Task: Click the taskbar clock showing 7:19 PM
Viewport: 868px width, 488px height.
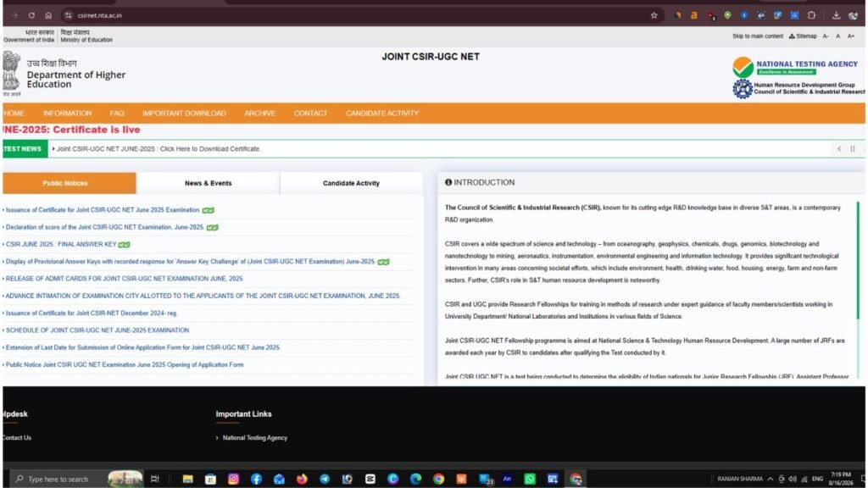Action: (841, 480)
